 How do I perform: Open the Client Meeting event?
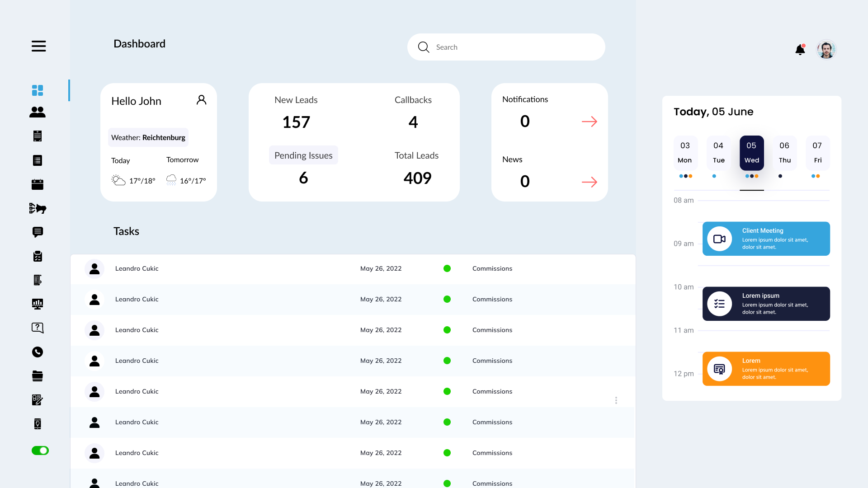(766, 239)
